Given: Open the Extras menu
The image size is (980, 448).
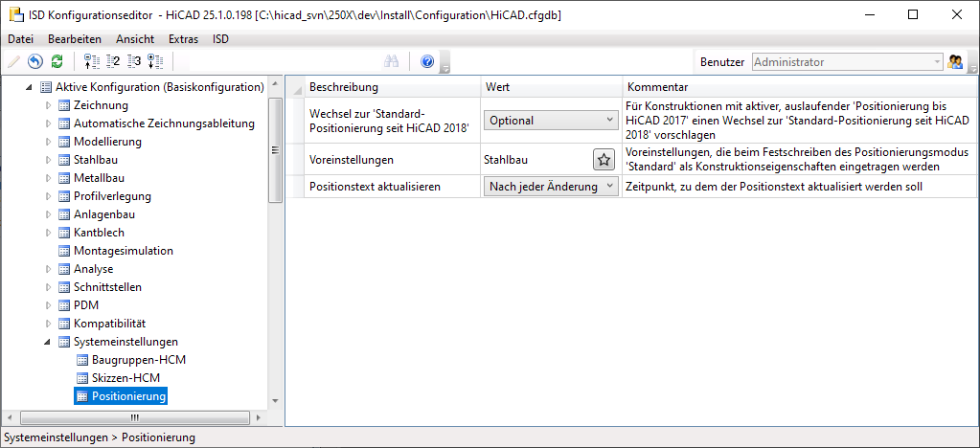Looking at the screenshot, I should 183,38.
